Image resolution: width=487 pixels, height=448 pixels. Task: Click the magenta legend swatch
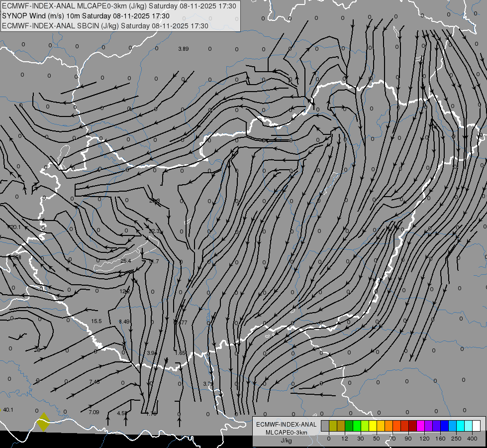420,426
